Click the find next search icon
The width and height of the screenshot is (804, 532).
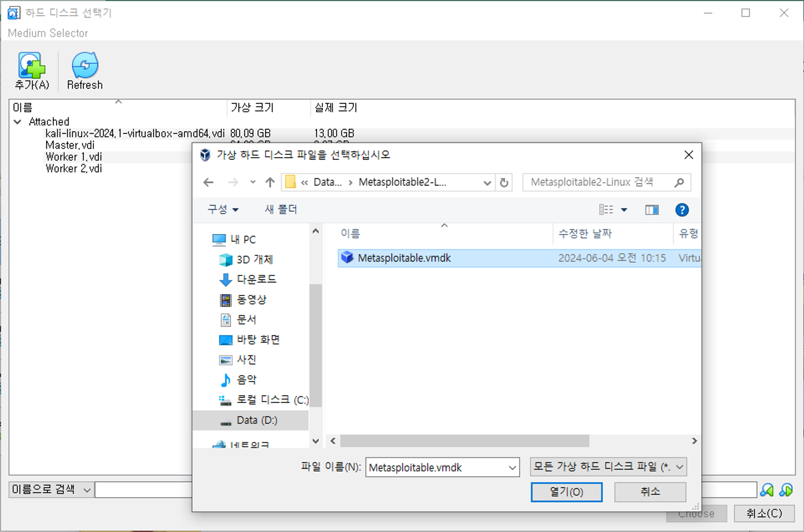(x=786, y=490)
